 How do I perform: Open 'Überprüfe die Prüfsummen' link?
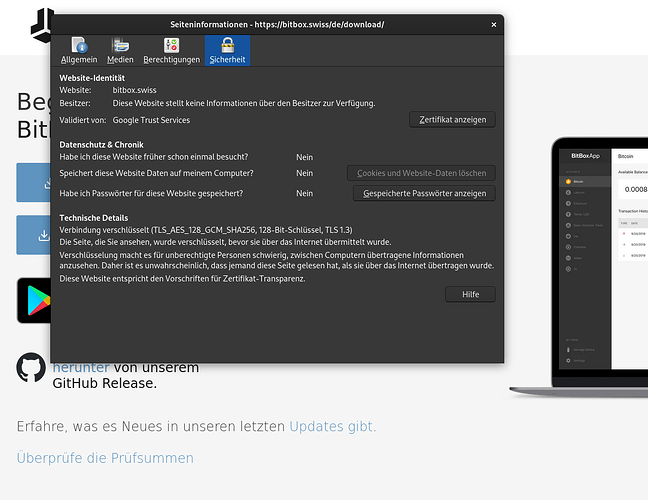(x=105, y=458)
